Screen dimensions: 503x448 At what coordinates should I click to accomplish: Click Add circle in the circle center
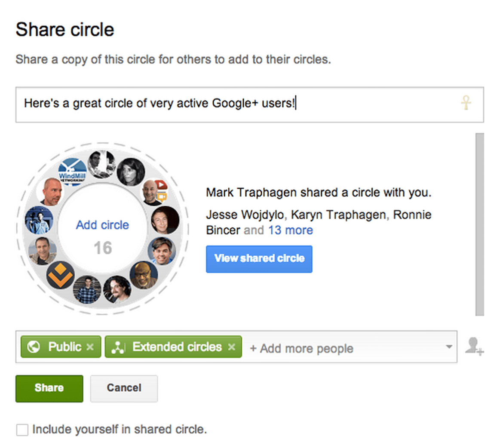102,225
